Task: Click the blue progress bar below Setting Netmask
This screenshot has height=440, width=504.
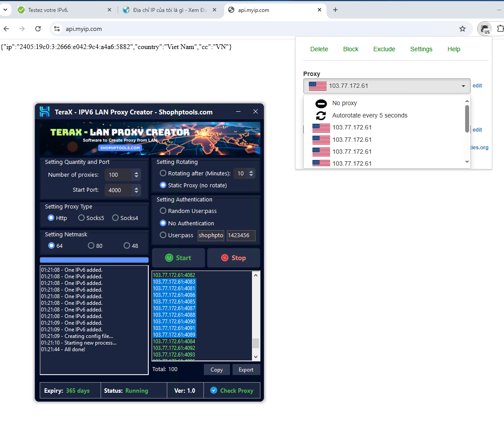Action: (94, 260)
